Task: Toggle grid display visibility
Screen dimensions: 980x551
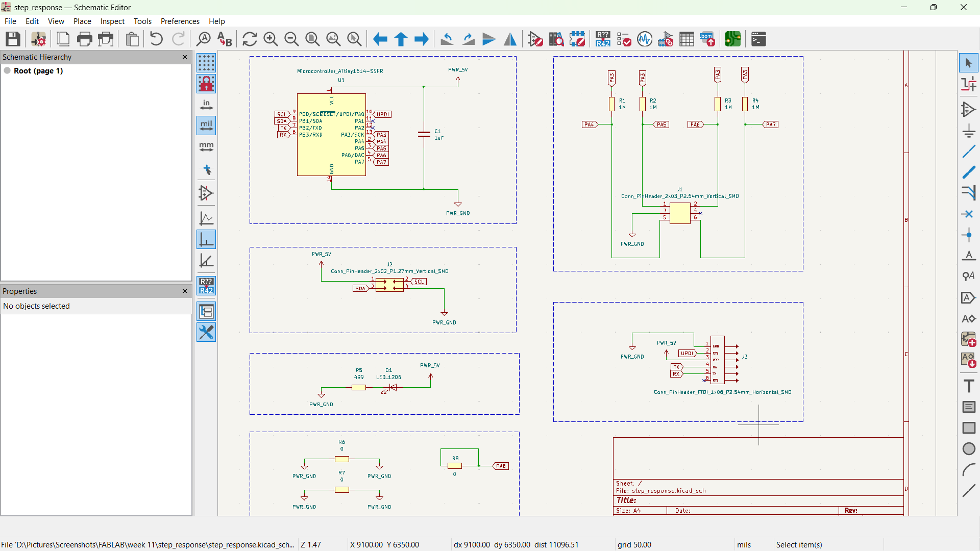Action: 206,63
